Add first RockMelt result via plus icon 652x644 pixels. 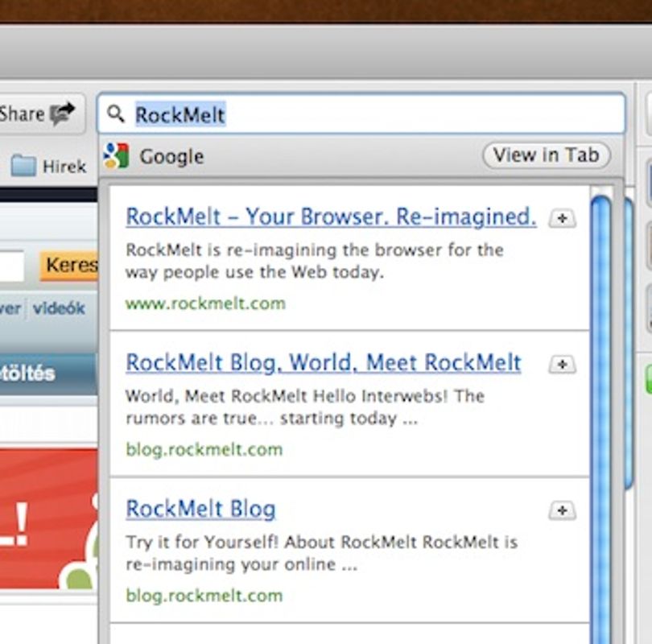click(x=562, y=218)
